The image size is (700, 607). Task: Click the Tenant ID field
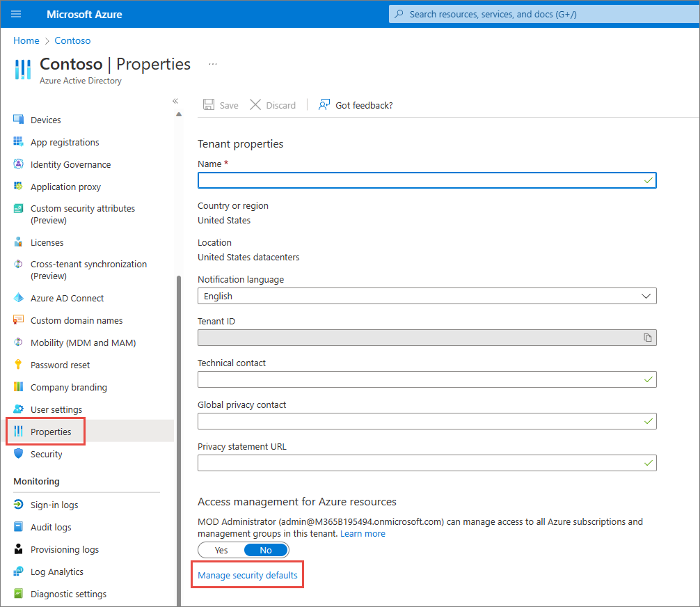point(427,338)
